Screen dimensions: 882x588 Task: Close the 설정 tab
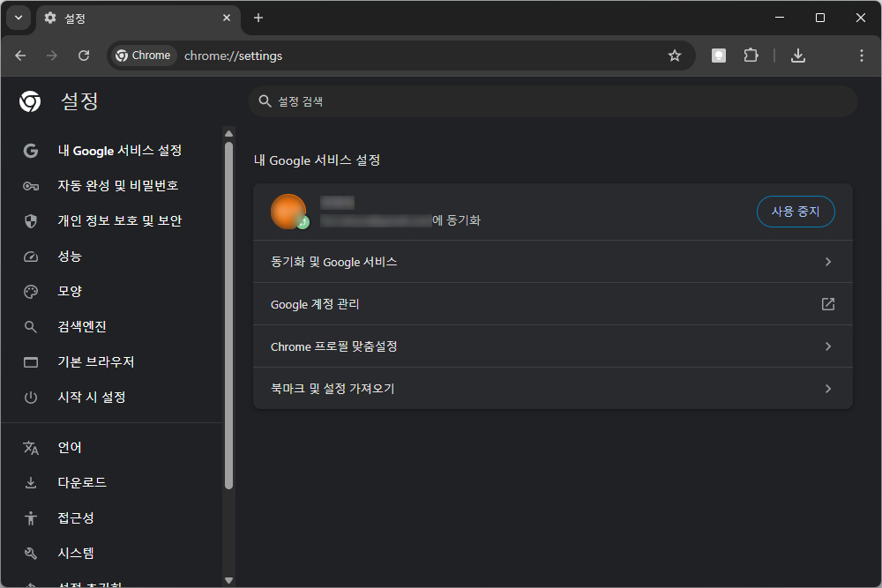[227, 18]
